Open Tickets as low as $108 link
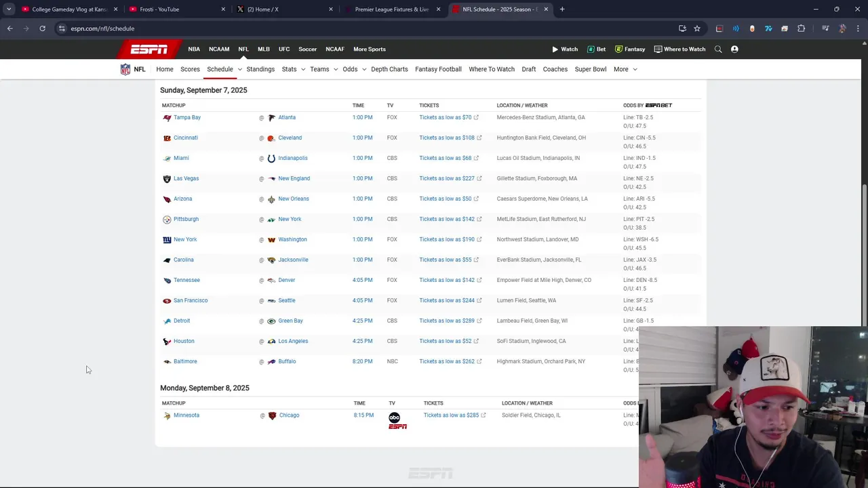This screenshot has height=488, width=868. click(x=447, y=138)
